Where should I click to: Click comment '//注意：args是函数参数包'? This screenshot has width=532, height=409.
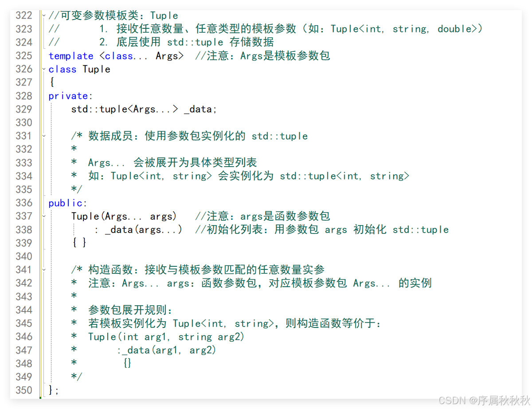pyautogui.click(x=262, y=216)
